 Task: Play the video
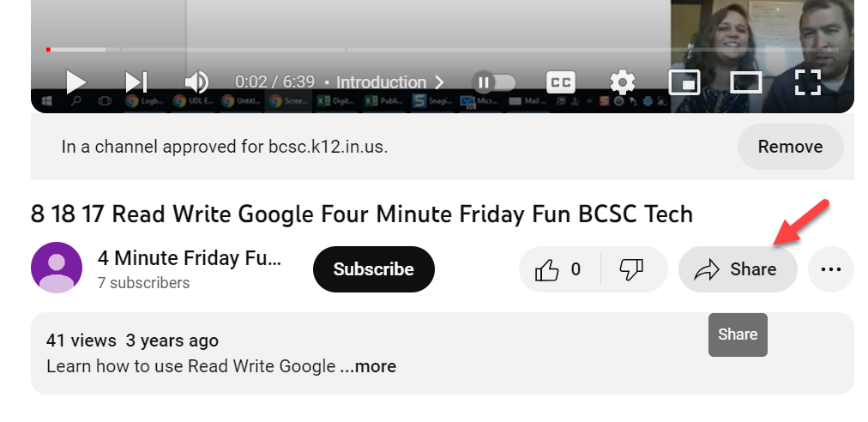point(75,82)
